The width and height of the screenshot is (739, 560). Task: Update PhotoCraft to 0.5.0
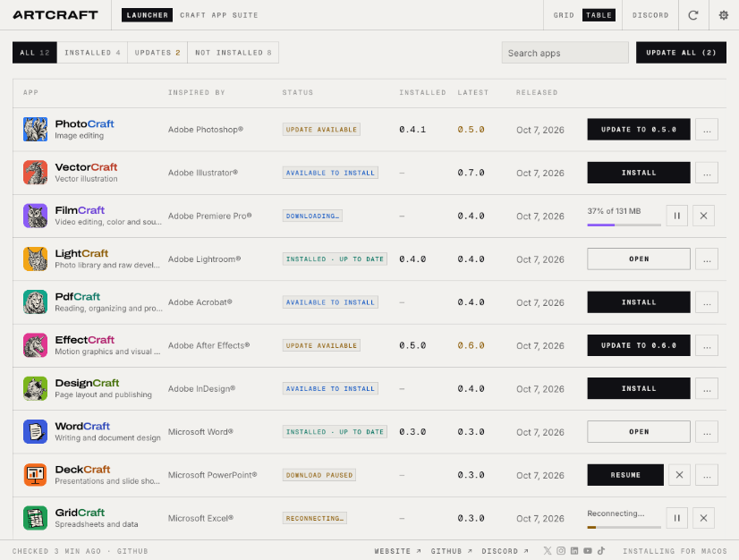(639, 130)
